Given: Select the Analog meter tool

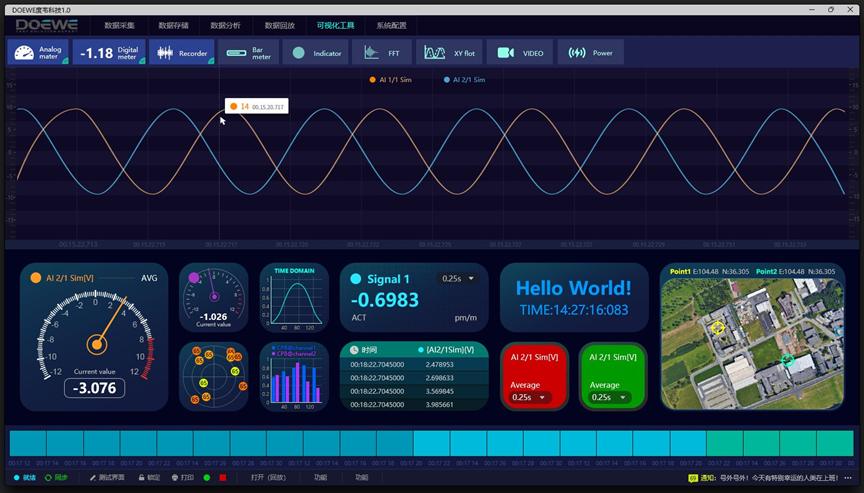Looking at the screenshot, I should point(39,53).
